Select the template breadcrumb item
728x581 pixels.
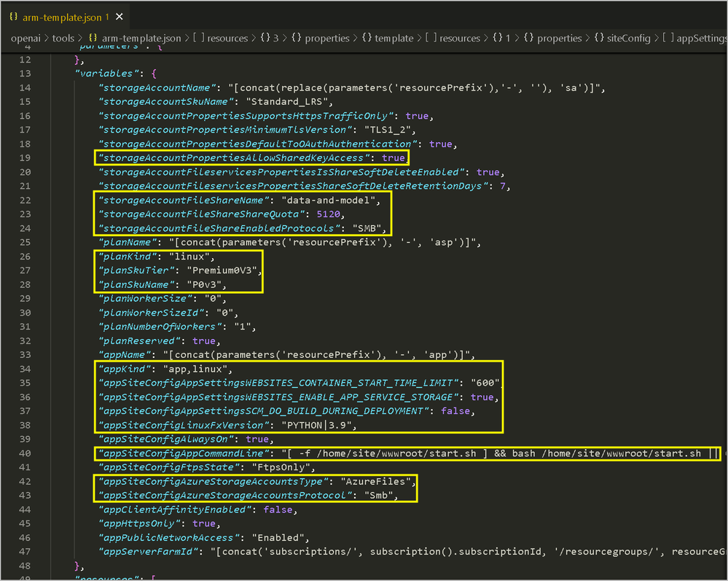pyautogui.click(x=394, y=38)
